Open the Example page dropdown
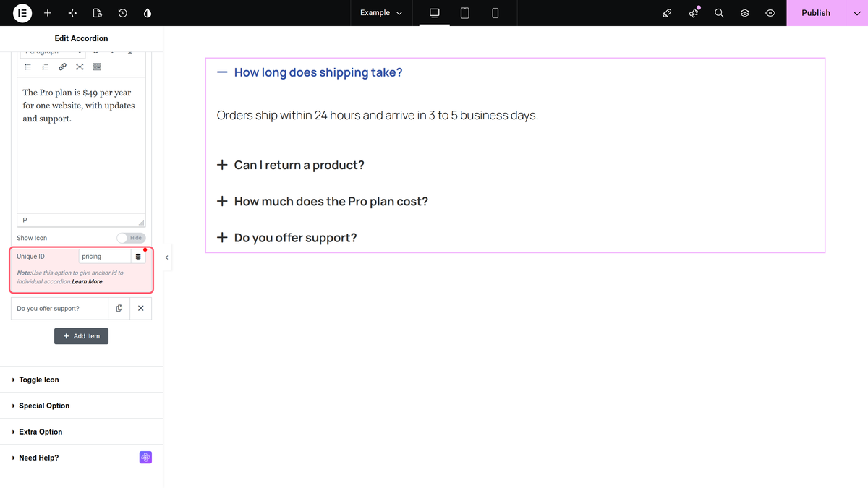Viewport: 868px width, 488px height. click(x=381, y=13)
